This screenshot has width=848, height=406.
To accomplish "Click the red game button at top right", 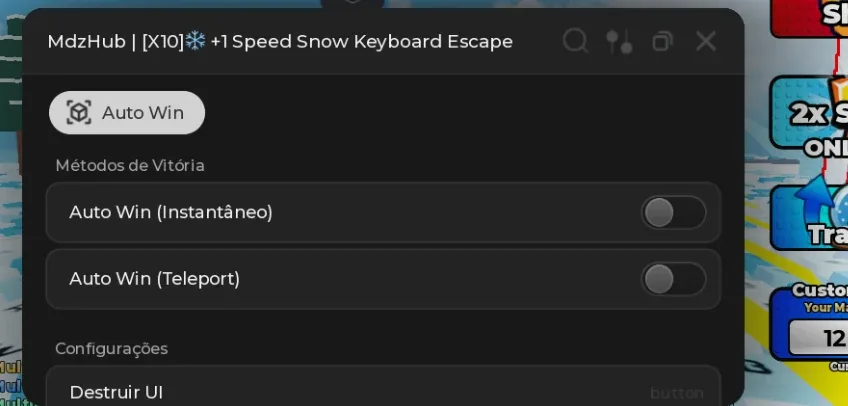I will tap(809, 17).
